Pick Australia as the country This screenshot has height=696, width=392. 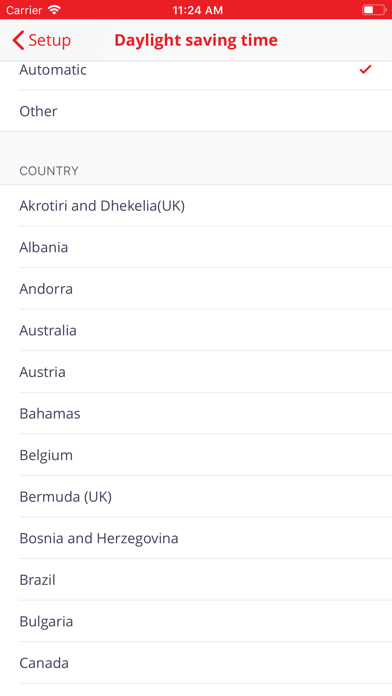point(196,330)
